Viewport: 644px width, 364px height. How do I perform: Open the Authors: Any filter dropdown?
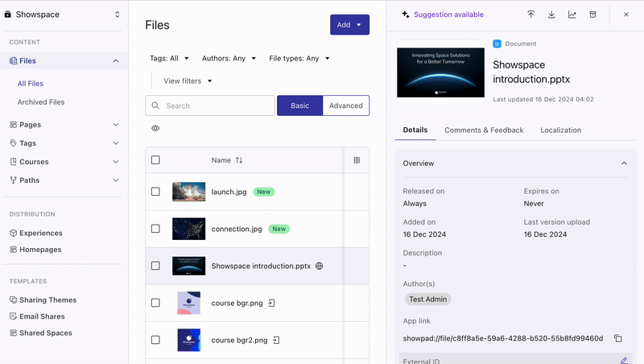point(229,58)
